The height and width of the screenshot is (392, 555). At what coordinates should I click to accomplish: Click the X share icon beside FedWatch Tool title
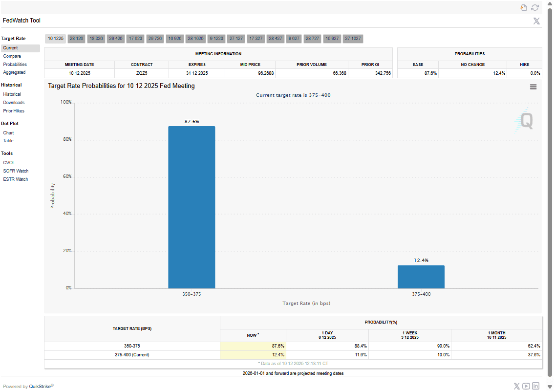[536, 21]
